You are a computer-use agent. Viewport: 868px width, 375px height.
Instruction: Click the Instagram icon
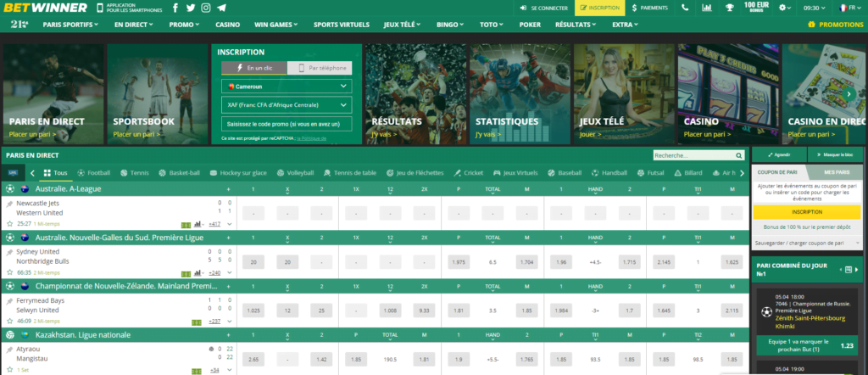tap(206, 8)
